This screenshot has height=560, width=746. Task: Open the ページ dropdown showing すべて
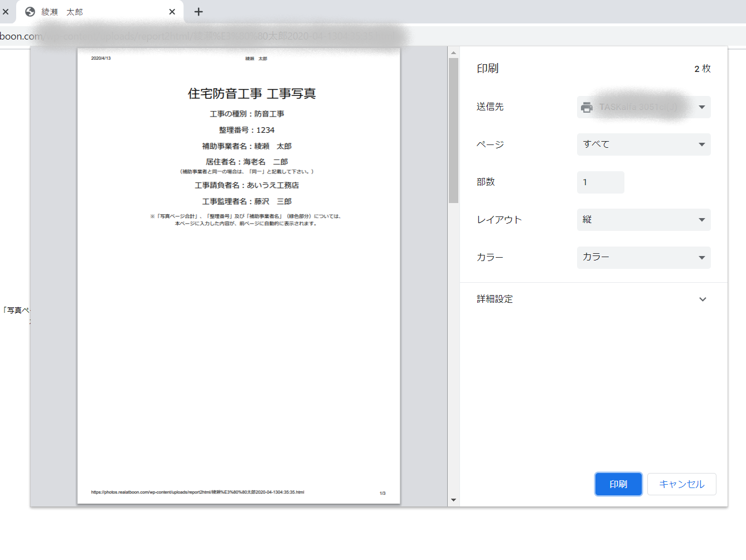pos(643,144)
